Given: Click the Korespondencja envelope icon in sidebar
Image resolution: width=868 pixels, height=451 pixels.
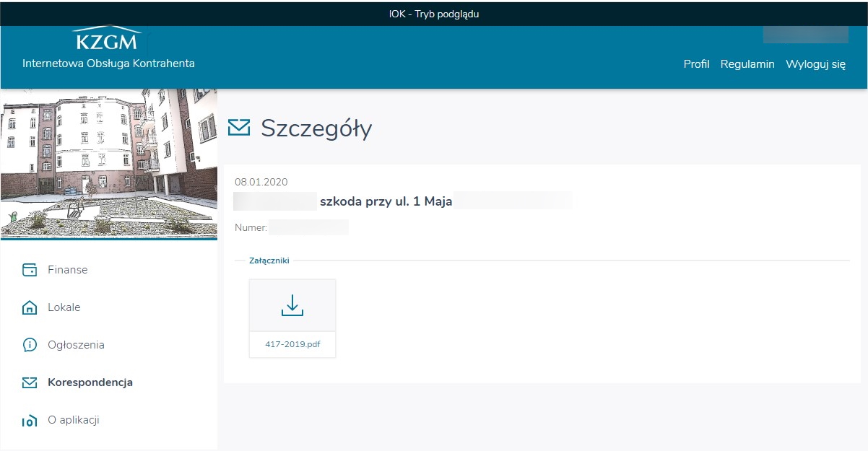Looking at the screenshot, I should pyautogui.click(x=30, y=382).
